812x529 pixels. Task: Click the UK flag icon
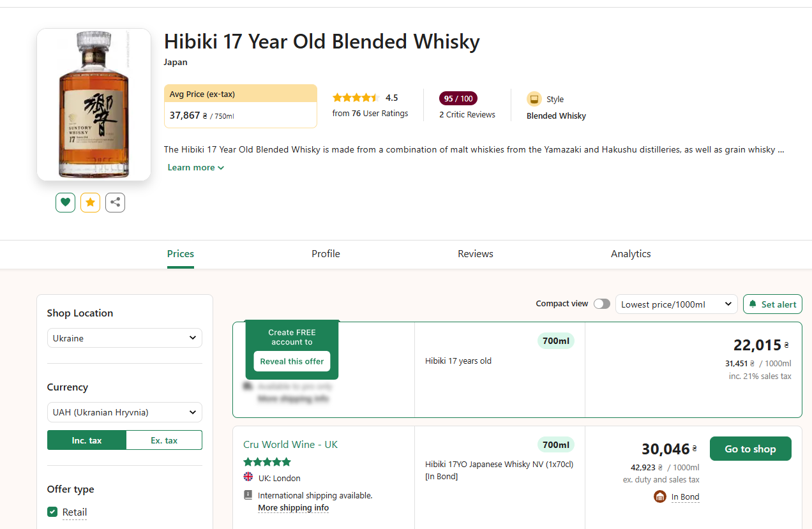click(248, 477)
